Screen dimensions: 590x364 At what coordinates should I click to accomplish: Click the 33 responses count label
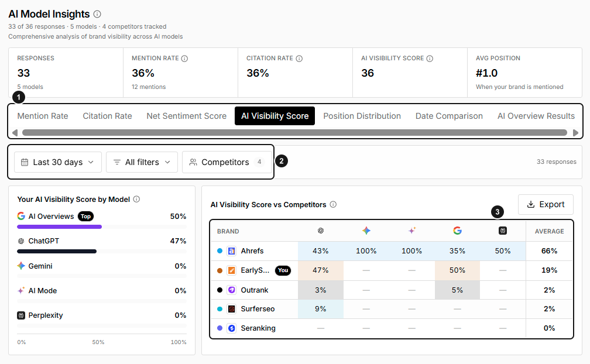(x=557, y=162)
